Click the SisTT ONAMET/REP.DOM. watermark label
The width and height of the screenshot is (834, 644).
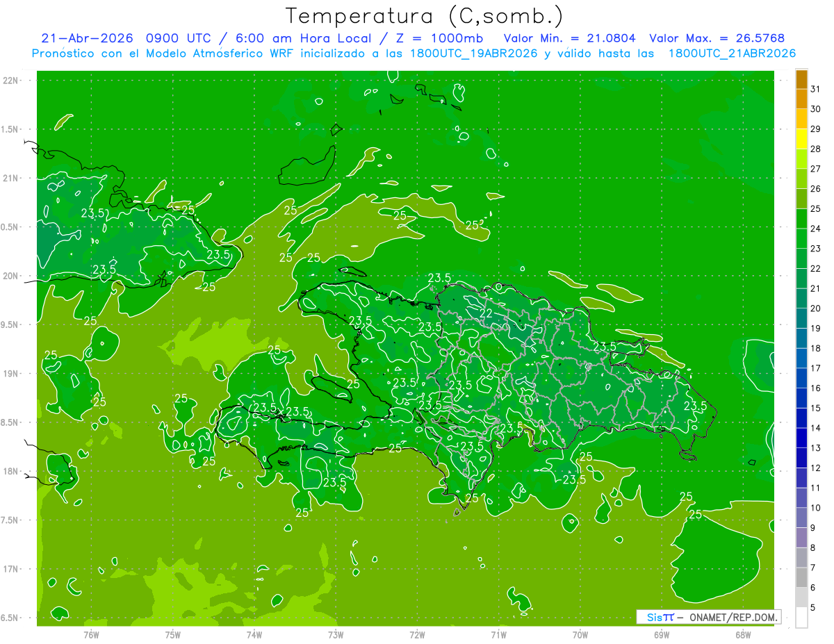click(708, 617)
